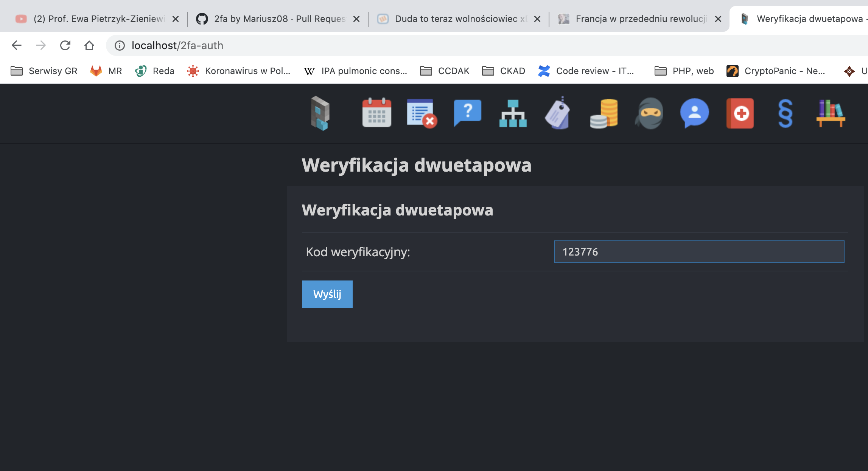Image resolution: width=868 pixels, height=471 pixels.
Task: Click the calendar icon in header
Action: [x=376, y=113]
